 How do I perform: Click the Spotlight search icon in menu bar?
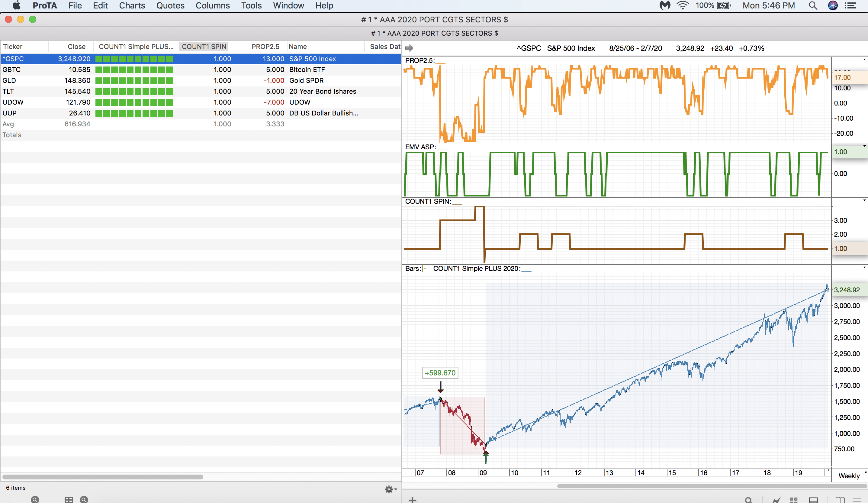click(812, 5)
